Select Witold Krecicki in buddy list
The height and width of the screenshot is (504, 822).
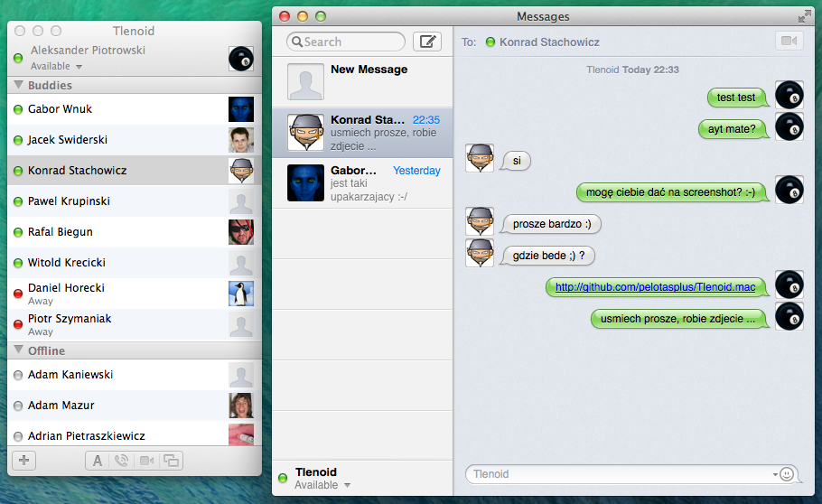point(135,263)
